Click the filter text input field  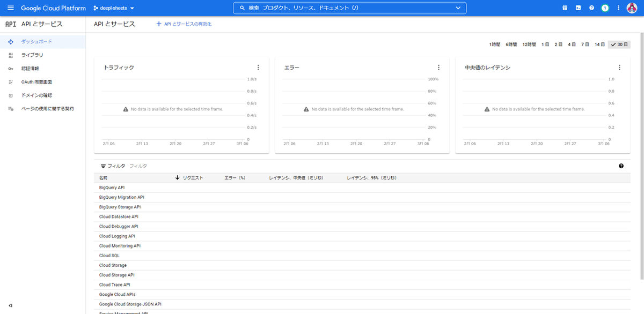pos(370,166)
